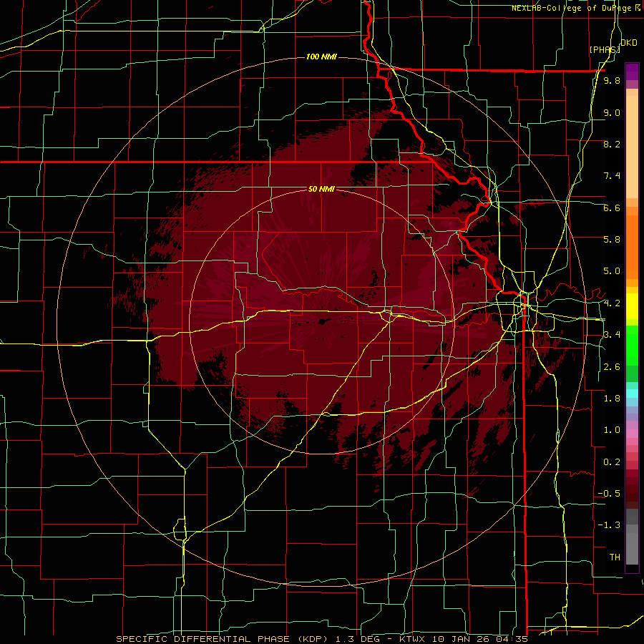Screen dimensions: 644x644
Task: Click the 7.4 color scale value
Action: [x=612, y=176]
